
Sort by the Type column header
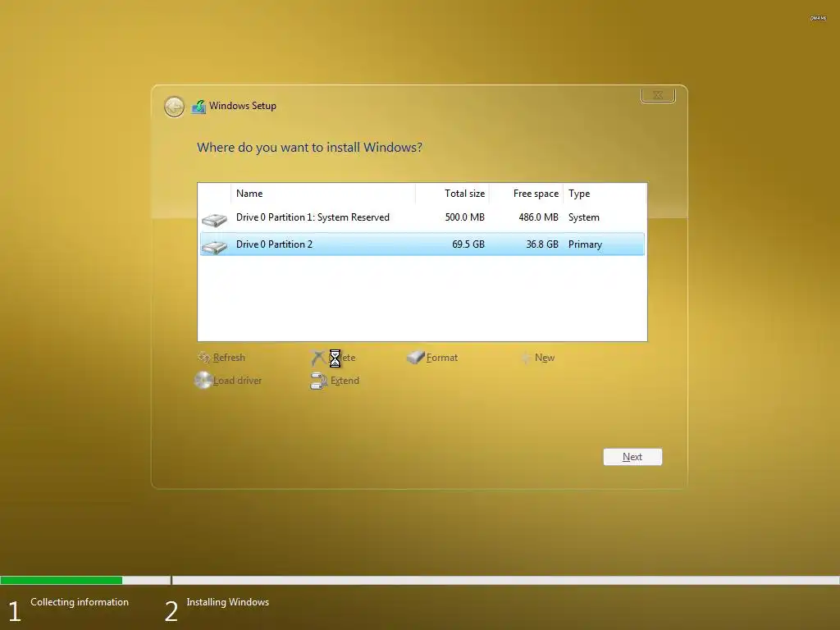pyautogui.click(x=605, y=194)
